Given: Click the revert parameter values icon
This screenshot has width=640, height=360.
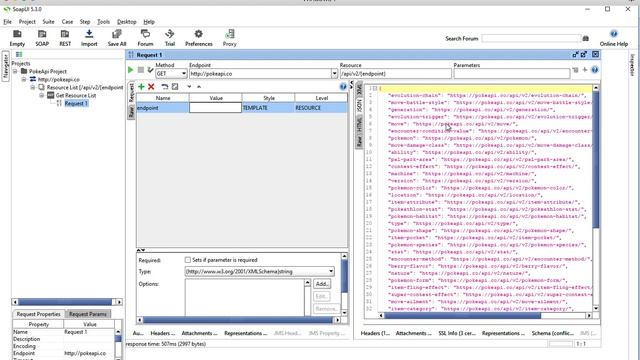Looking at the screenshot, I should (x=164, y=87).
